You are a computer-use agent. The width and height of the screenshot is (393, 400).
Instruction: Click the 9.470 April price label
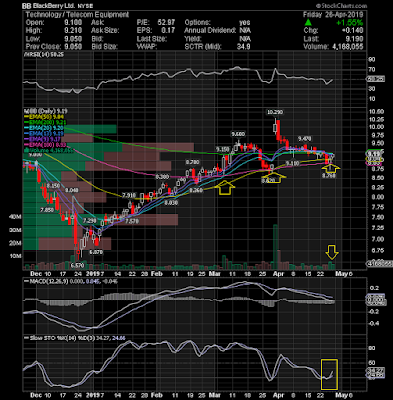pos(304,138)
